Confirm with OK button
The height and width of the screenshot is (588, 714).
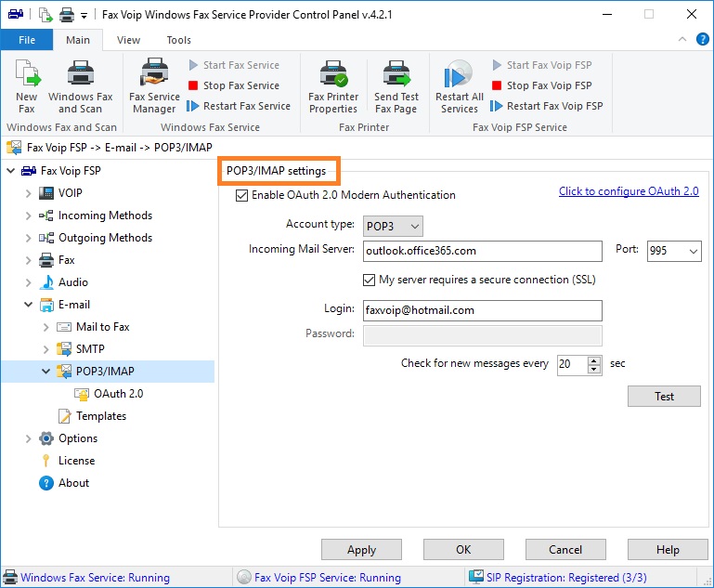point(463,550)
